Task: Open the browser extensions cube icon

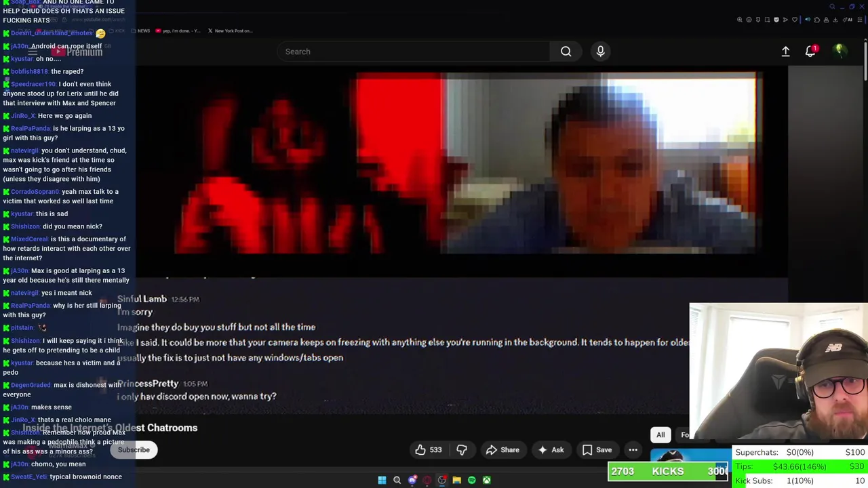Action: [817, 20]
